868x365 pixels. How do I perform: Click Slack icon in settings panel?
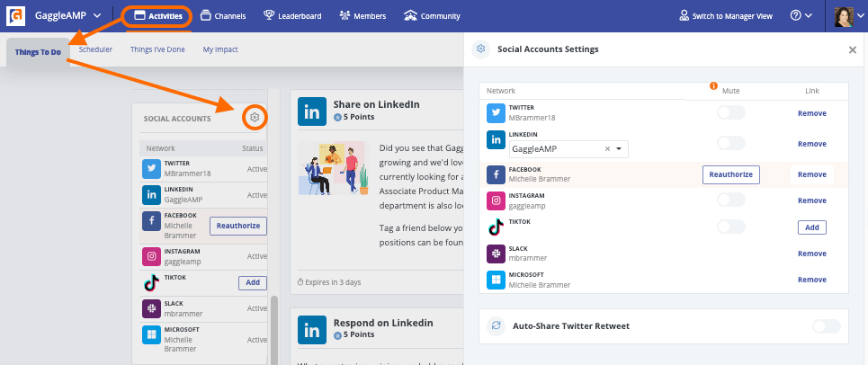coord(496,254)
